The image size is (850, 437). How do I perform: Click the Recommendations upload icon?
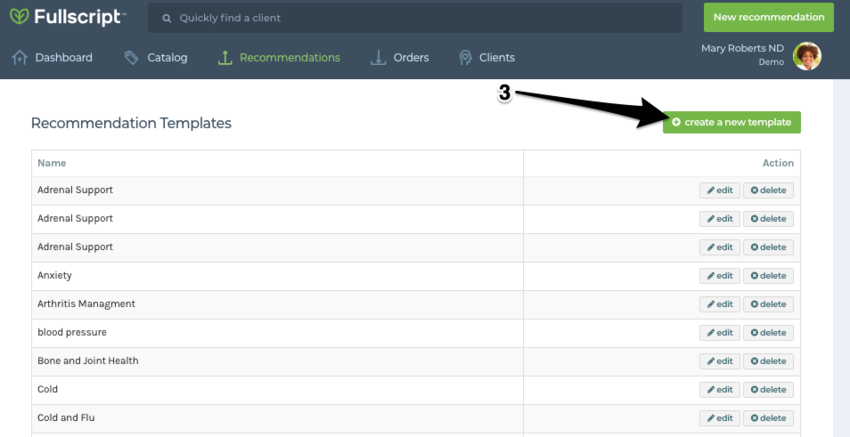click(225, 58)
